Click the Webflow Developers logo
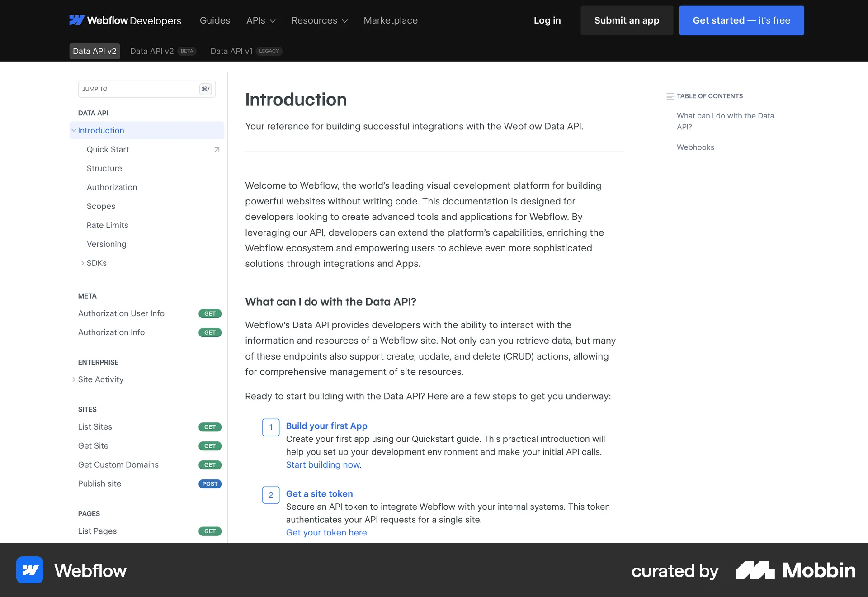This screenshot has height=597, width=868. [x=125, y=20]
